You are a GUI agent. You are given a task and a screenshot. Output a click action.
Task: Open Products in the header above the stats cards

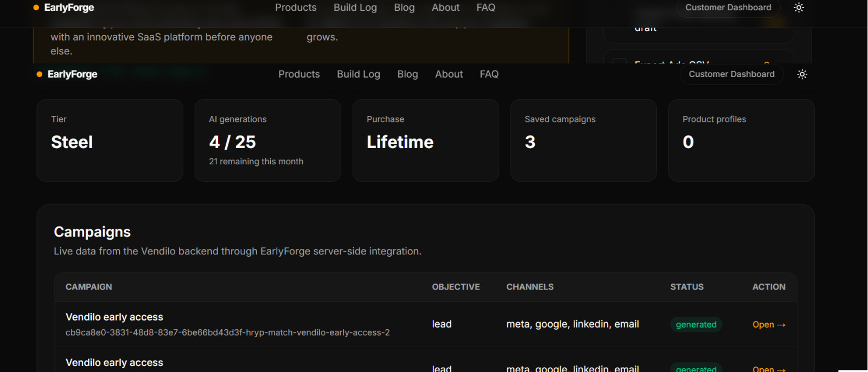299,74
